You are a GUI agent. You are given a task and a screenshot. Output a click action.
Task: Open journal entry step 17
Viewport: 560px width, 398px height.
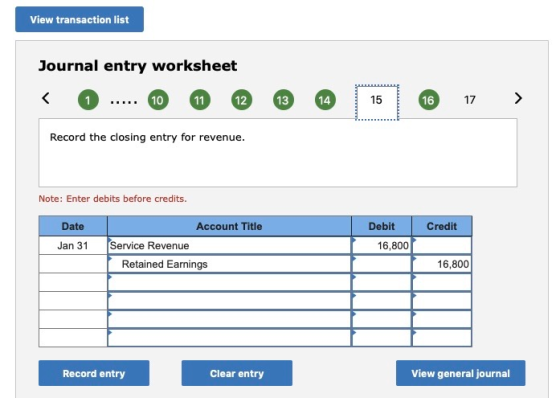(x=470, y=100)
